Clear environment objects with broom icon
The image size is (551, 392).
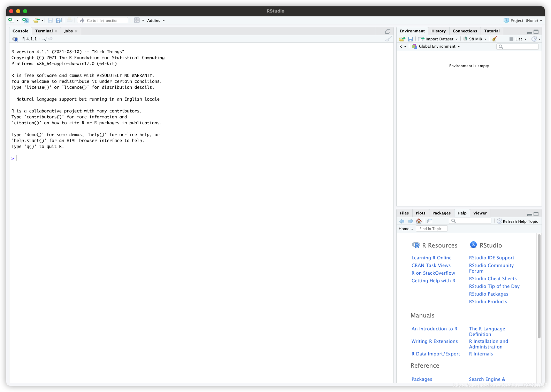tap(495, 39)
